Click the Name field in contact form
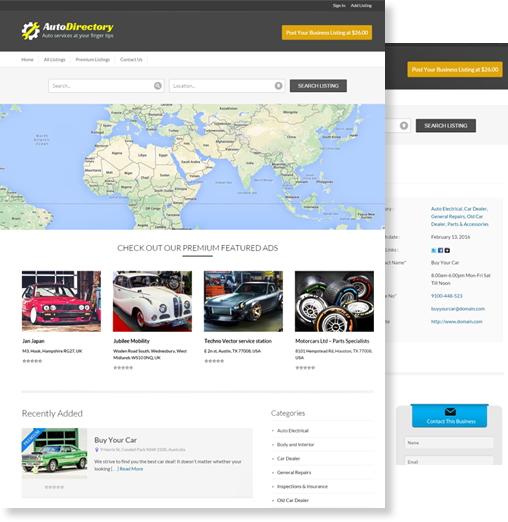This screenshot has width=508, height=522. tap(449, 443)
